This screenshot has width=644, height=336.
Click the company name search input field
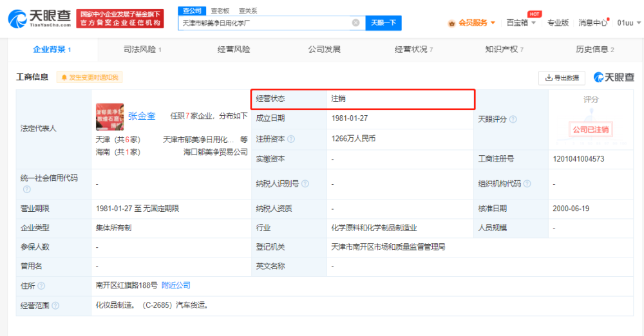pyautogui.click(x=266, y=23)
